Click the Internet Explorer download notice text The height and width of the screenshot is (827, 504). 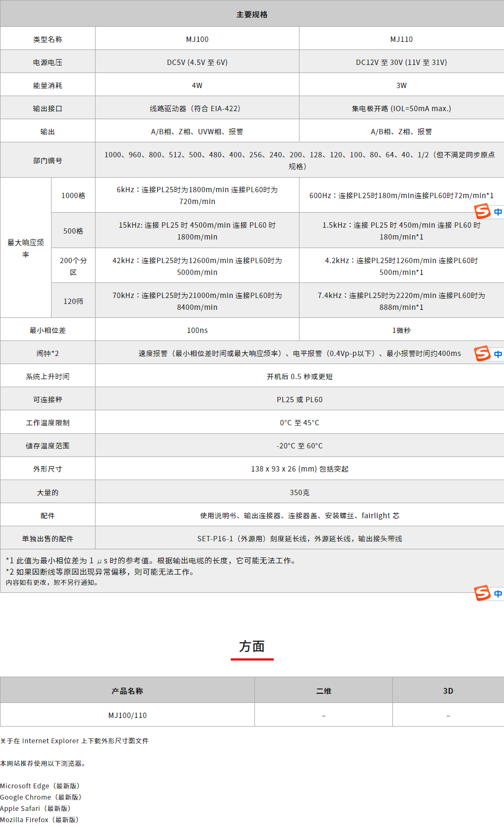[x=74, y=741]
